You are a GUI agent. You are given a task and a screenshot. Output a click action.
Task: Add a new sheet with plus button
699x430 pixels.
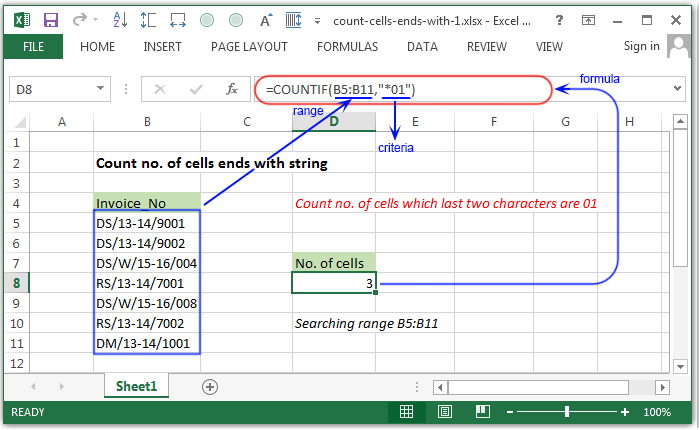click(x=210, y=386)
